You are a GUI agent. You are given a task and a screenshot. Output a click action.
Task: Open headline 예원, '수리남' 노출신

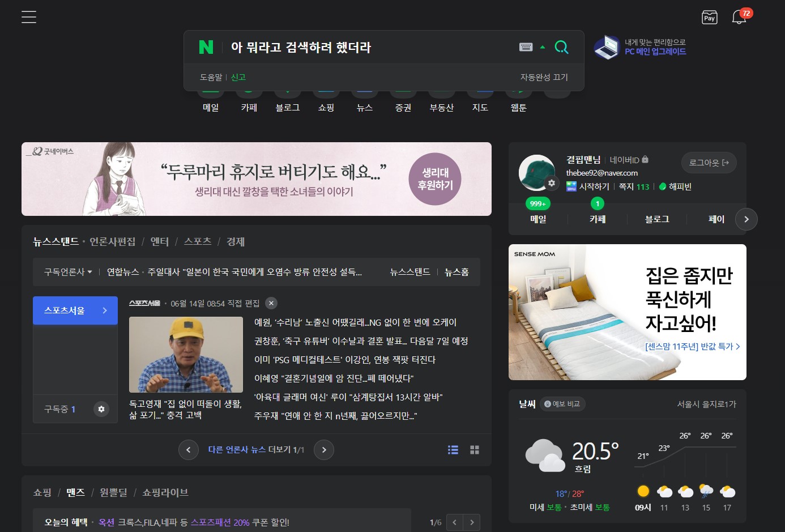355,322
